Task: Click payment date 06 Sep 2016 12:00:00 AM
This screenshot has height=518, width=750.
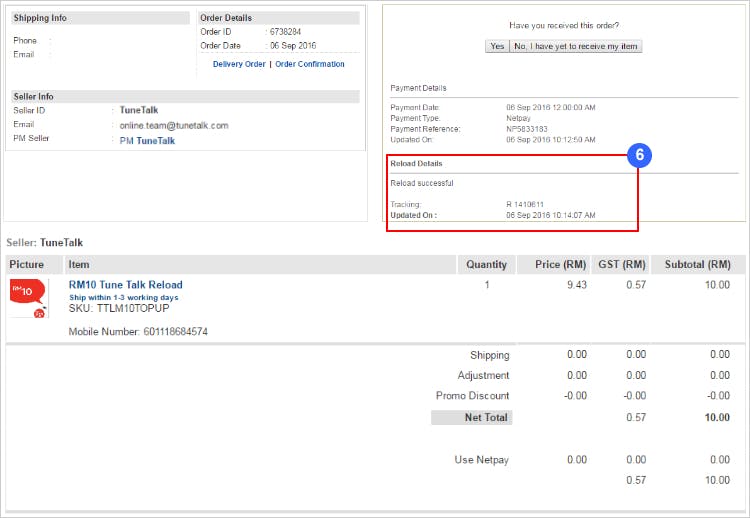Action: click(551, 107)
